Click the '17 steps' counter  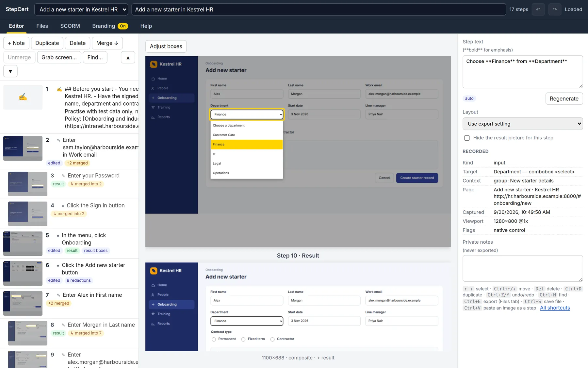[519, 9]
